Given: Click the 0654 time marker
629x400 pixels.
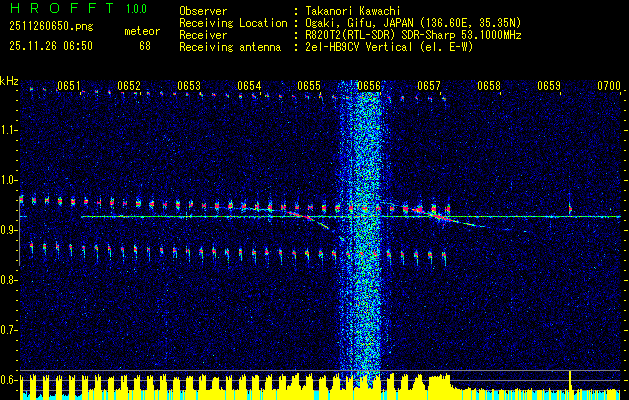Looking at the screenshot, I should click(249, 86).
